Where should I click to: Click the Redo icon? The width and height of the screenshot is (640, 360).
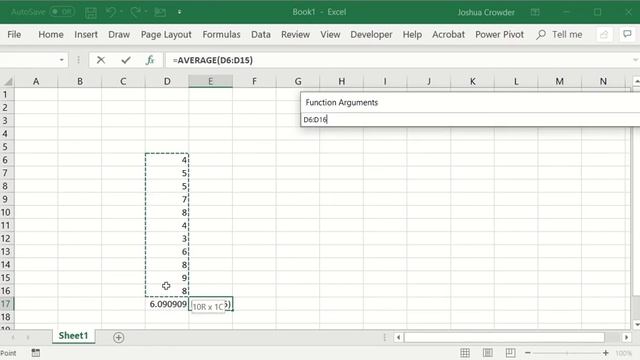pyautogui.click(x=136, y=12)
